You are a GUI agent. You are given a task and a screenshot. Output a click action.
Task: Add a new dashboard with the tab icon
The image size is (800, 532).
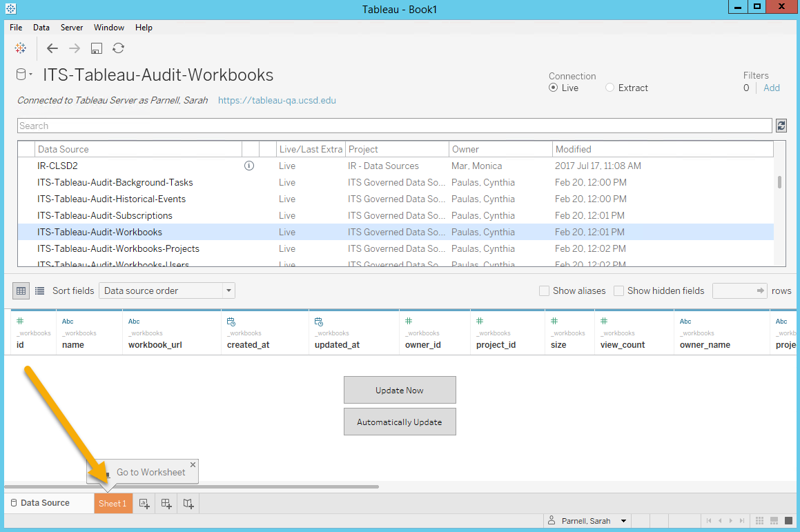click(x=166, y=504)
